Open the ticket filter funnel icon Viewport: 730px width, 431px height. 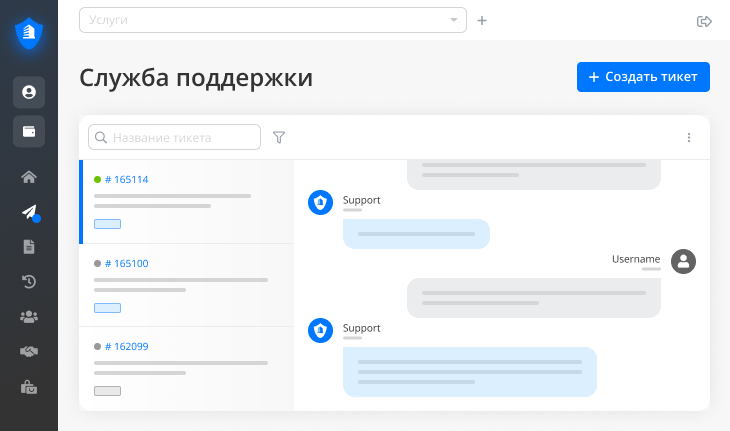click(x=279, y=137)
